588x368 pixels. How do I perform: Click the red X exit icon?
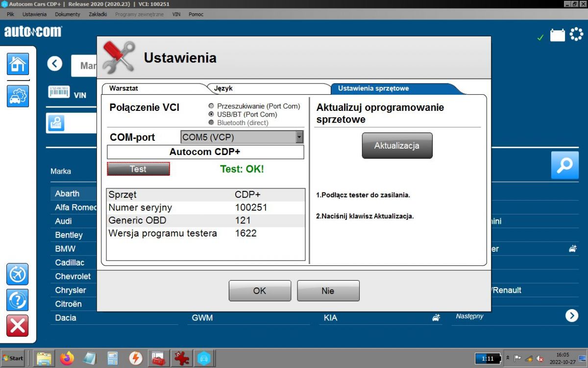[x=18, y=326]
